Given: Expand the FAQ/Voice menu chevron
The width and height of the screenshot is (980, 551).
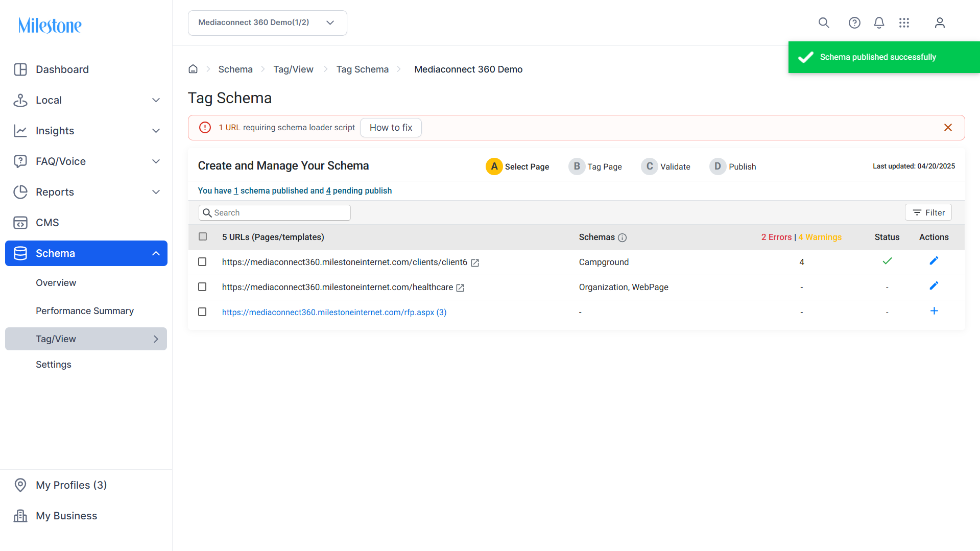Looking at the screenshot, I should click(156, 161).
